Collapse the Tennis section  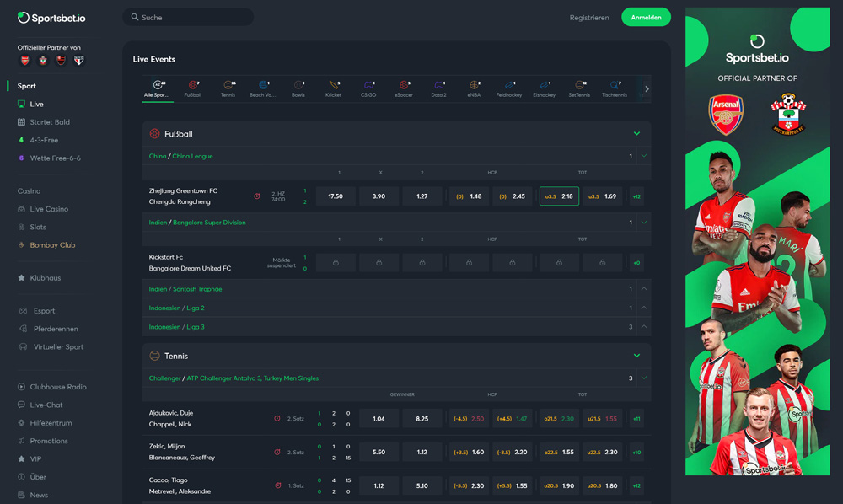click(636, 356)
